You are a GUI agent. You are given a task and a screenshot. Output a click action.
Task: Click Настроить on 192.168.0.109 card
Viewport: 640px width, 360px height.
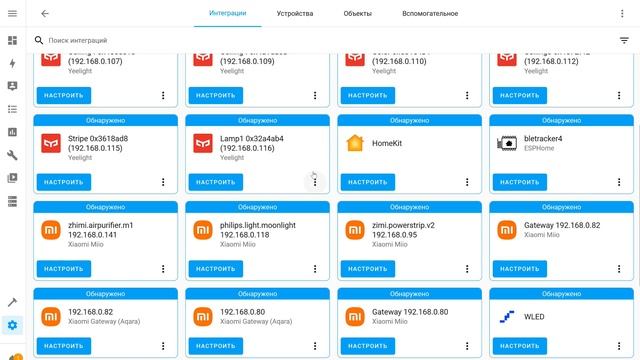(x=216, y=96)
